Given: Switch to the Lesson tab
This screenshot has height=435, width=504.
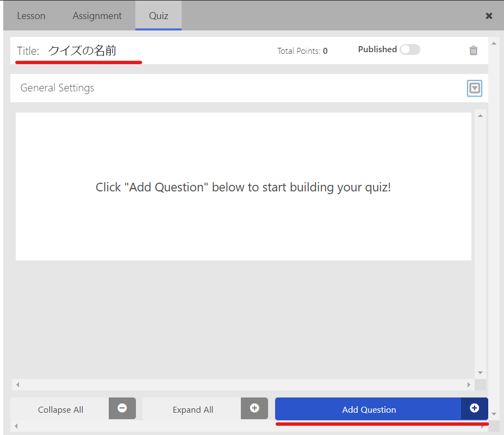Looking at the screenshot, I should (31, 16).
